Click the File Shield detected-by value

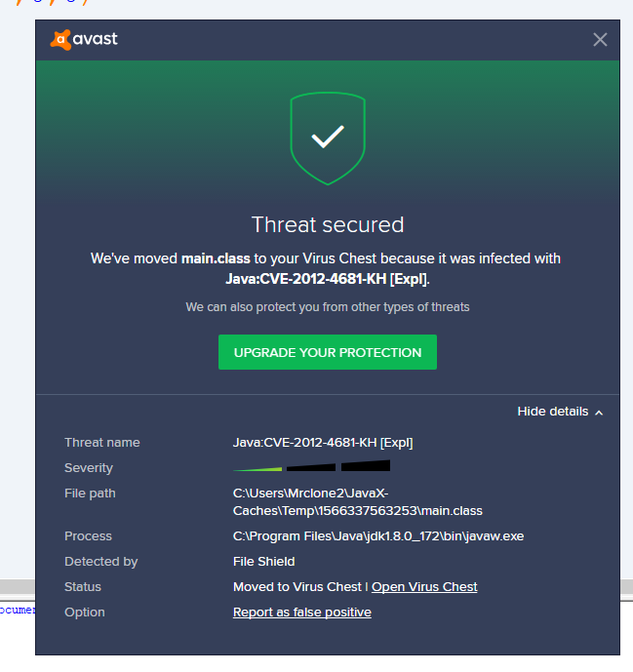[263, 562]
